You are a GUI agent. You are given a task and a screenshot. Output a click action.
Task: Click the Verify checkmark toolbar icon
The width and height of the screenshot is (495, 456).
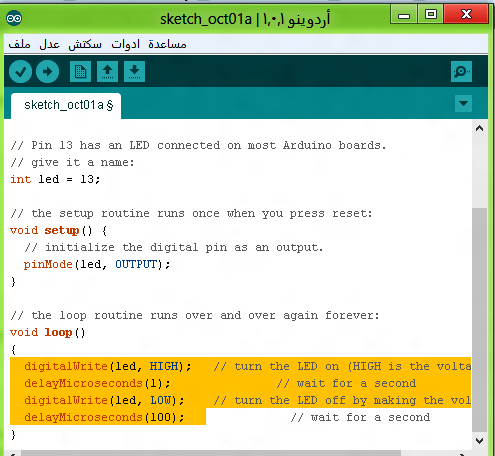tap(20, 71)
